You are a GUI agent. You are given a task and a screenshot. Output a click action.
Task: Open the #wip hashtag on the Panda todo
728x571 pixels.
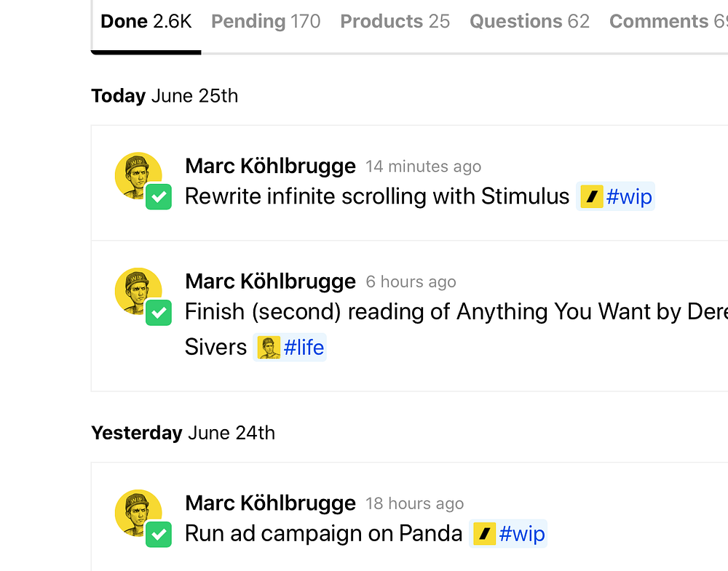click(x=522, y=534)
